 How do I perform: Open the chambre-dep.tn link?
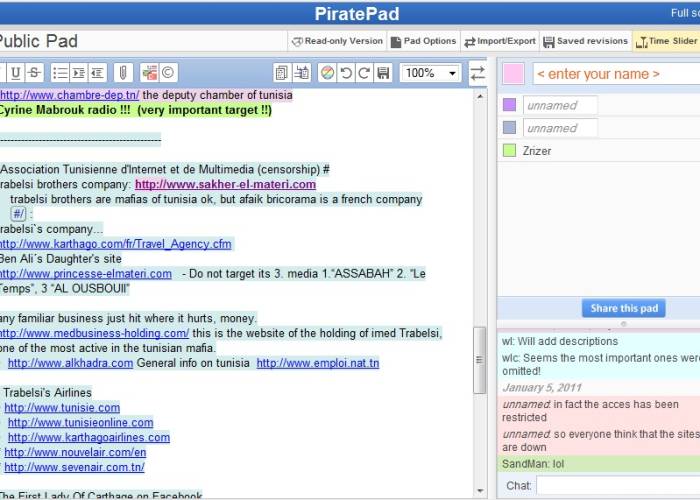point(69,95)
